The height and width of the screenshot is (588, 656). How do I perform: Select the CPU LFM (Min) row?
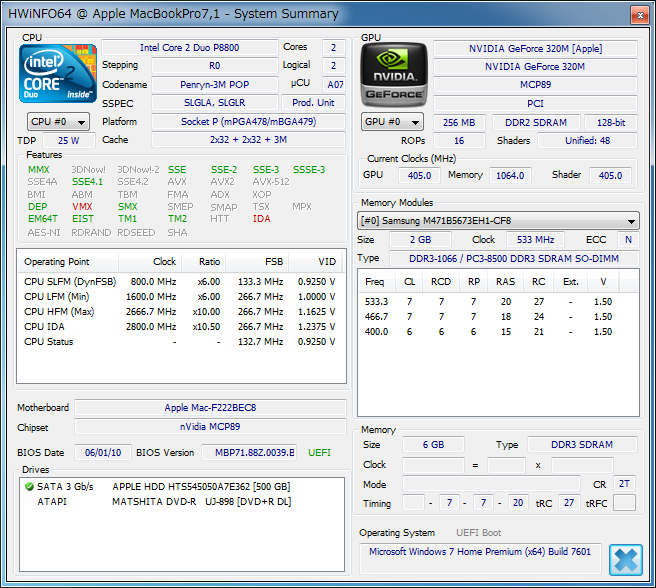point(180,297)
